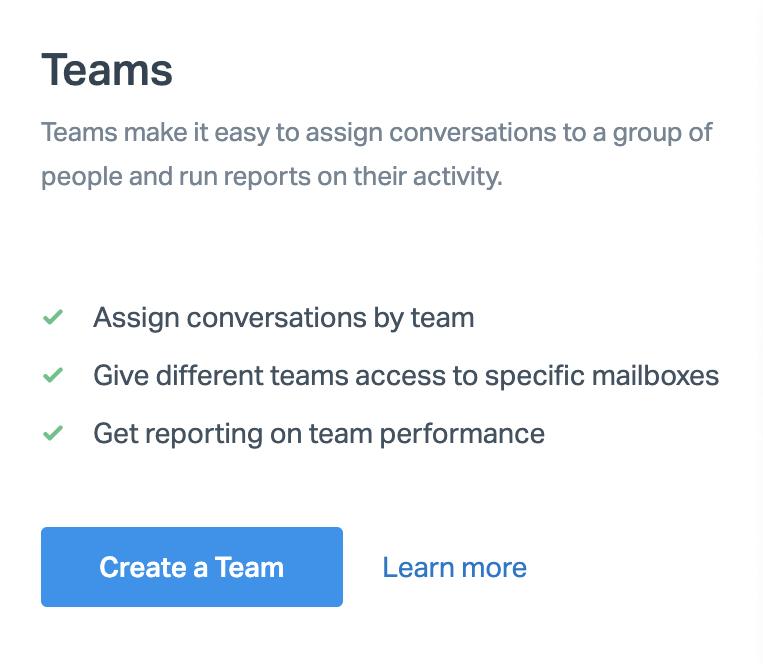Viewport: 763px width, 664px height.
Task: Click "Give different teams access to specific mailboxes"
Action: coord(406,376)
